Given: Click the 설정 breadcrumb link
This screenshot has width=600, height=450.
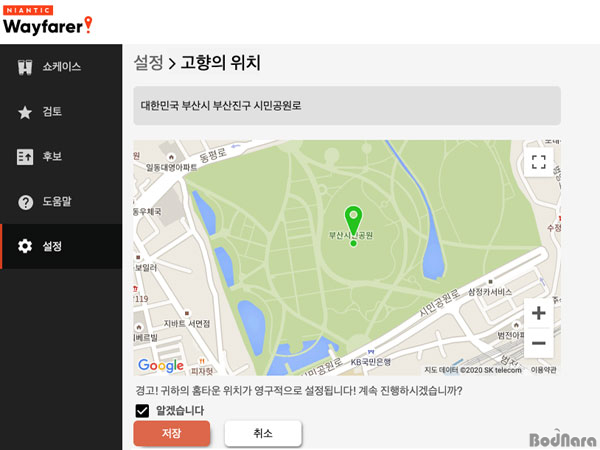Looking at the screenshot, I should point(148,62).
